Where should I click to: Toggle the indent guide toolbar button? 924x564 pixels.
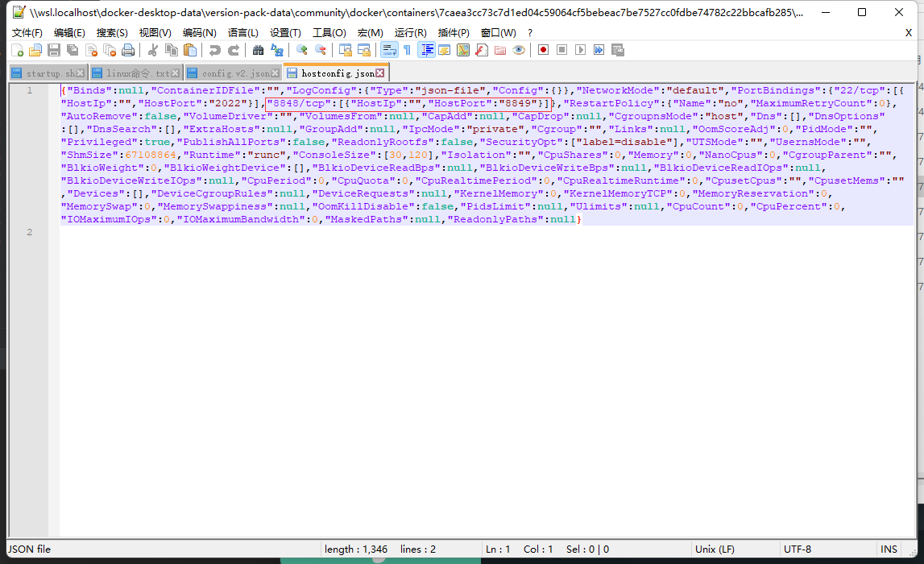point(427,50)
